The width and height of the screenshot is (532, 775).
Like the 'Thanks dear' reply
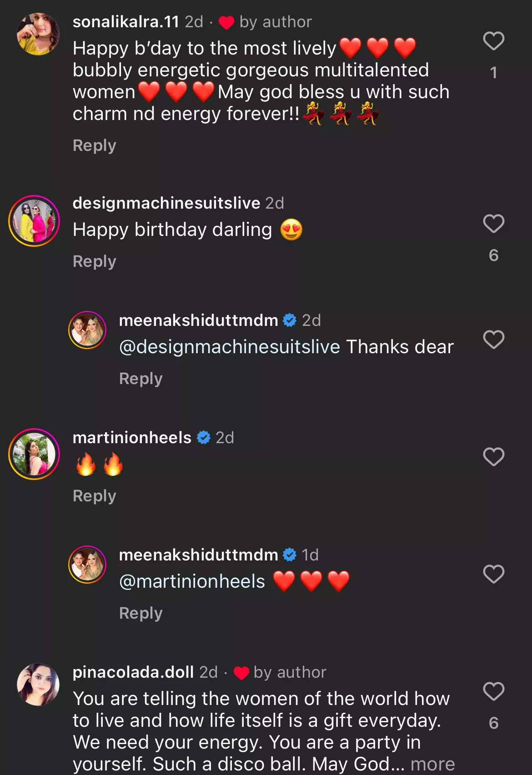click(493, 340)
